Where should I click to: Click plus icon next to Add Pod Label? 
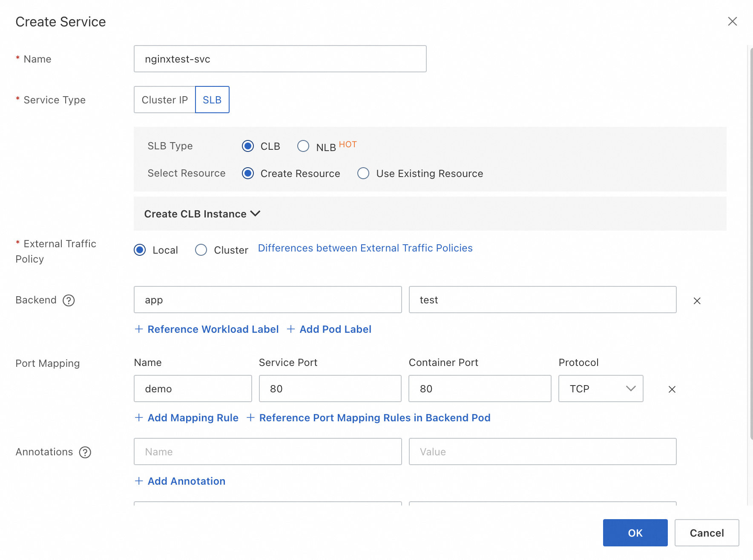tap(291, 329)
